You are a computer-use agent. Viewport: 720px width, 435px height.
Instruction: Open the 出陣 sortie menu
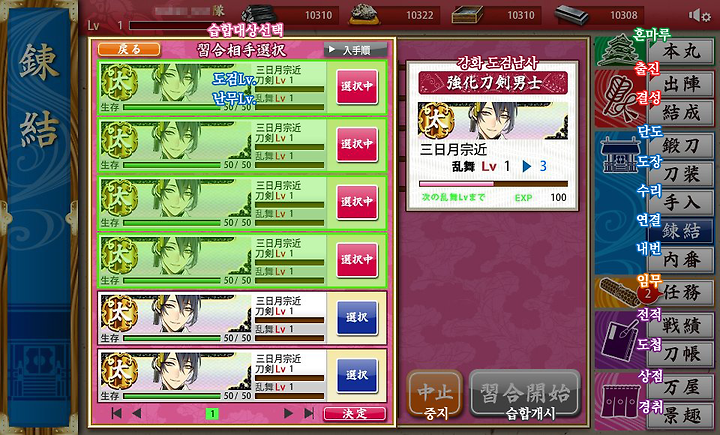tap(681, 84)
